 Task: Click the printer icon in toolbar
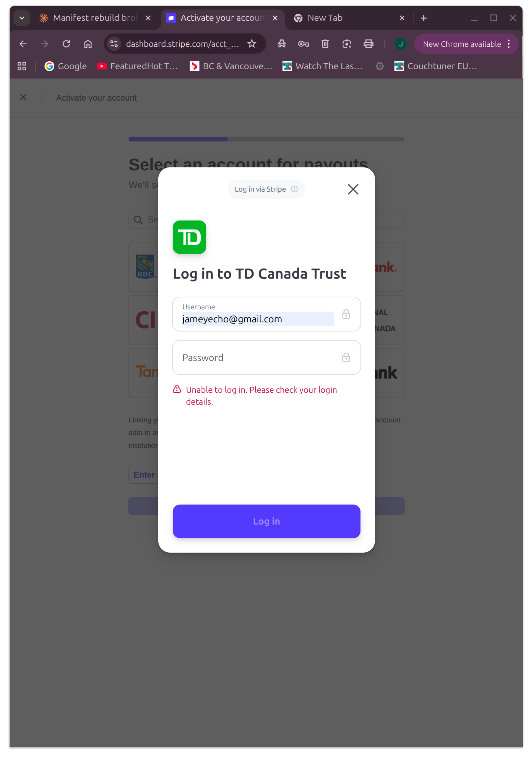[x=368, y=44]
